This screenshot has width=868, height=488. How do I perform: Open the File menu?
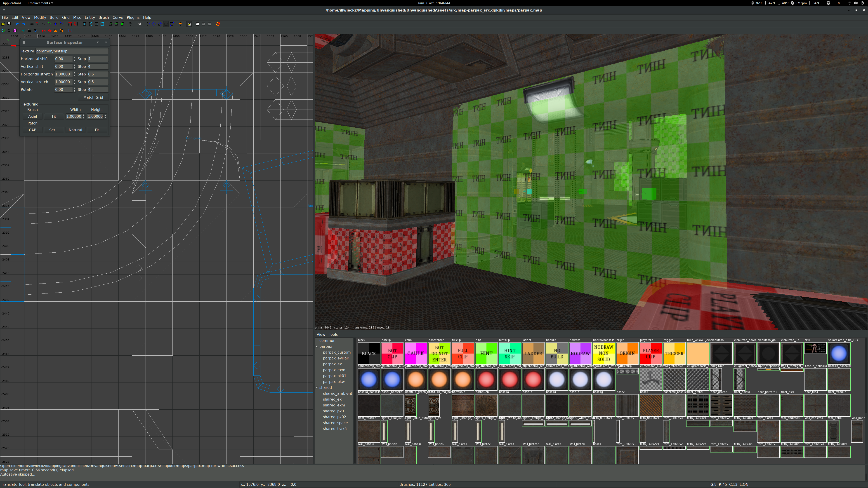point(5,18)
